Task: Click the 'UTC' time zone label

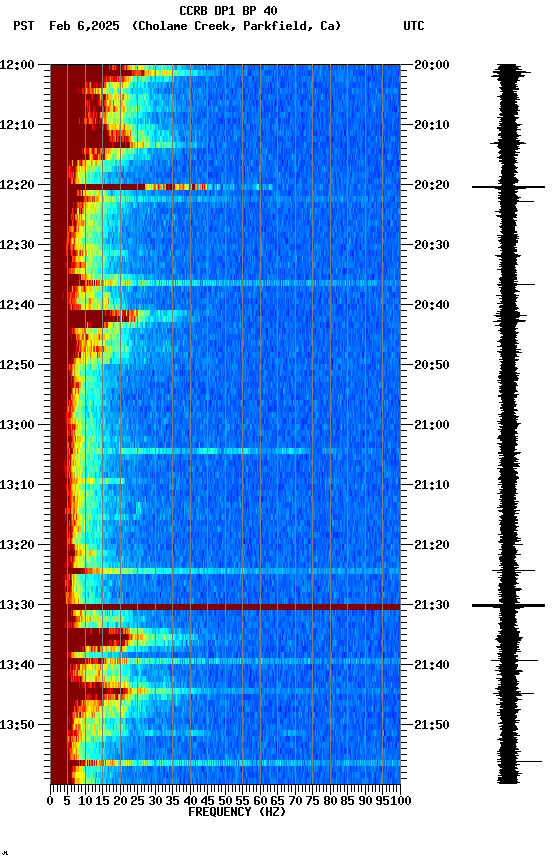Action: pos(414,26)
